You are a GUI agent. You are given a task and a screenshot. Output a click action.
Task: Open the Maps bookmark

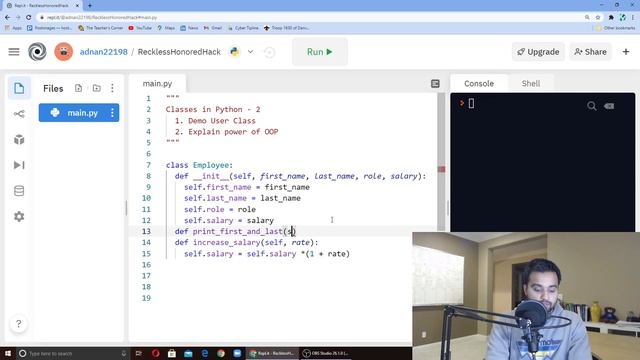[166, 28]
